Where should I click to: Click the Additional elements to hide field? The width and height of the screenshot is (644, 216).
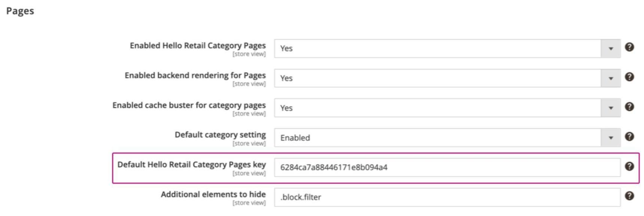pos(447,197)
